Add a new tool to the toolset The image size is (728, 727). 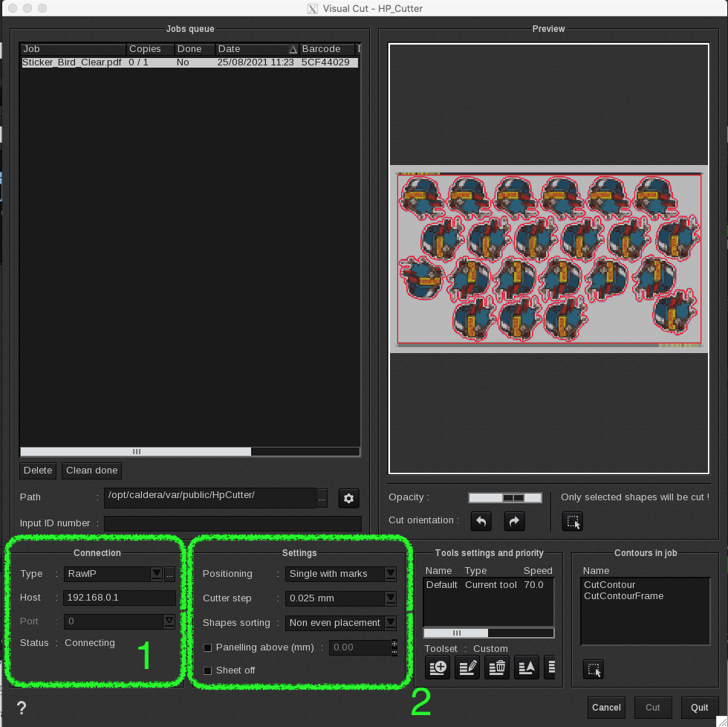(438, 668)
